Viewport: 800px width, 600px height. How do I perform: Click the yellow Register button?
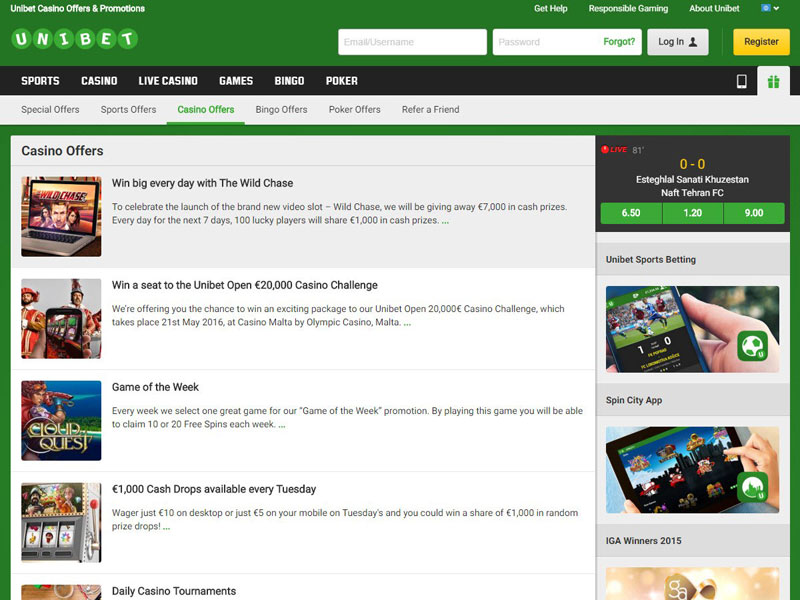[x=761, y=42]
